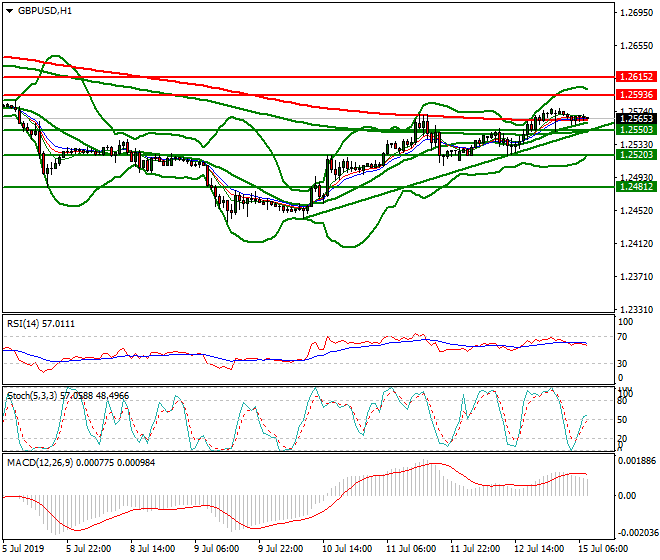
Task: Click the RSI scale level 30
Action: [623, 363]
